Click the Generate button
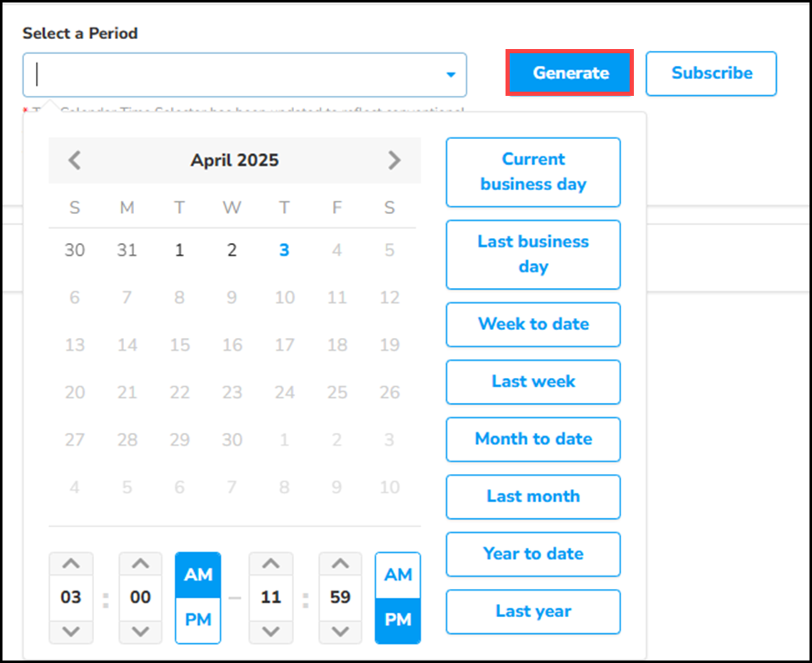 pyautogui.click(x=570, y=73)
